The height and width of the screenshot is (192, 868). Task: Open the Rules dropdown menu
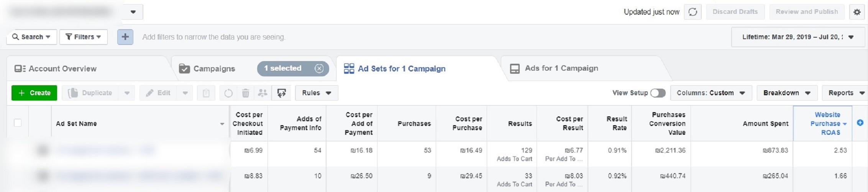(316, 93)
